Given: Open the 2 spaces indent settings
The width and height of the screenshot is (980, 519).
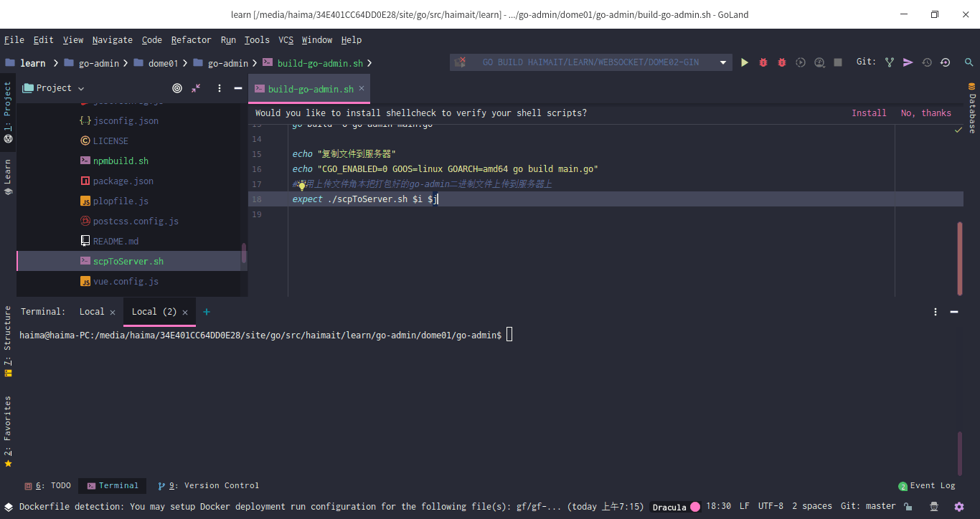Looking at the screenshot, I should (812, 506).
